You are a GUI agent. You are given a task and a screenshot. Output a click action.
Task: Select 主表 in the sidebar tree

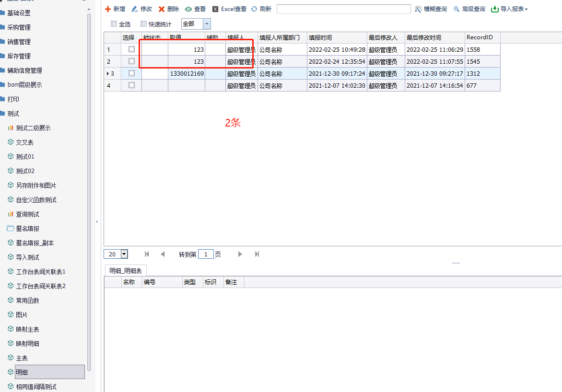tap(22, 358)
